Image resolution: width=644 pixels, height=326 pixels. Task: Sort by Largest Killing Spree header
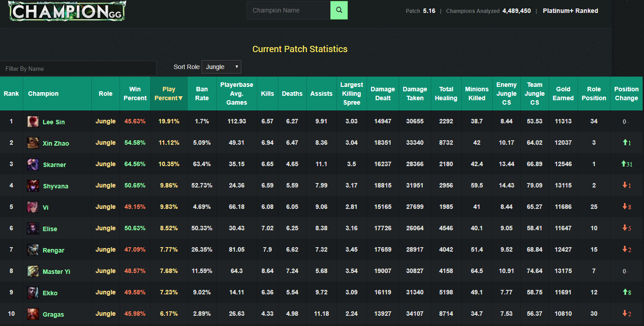coord(351,94)
